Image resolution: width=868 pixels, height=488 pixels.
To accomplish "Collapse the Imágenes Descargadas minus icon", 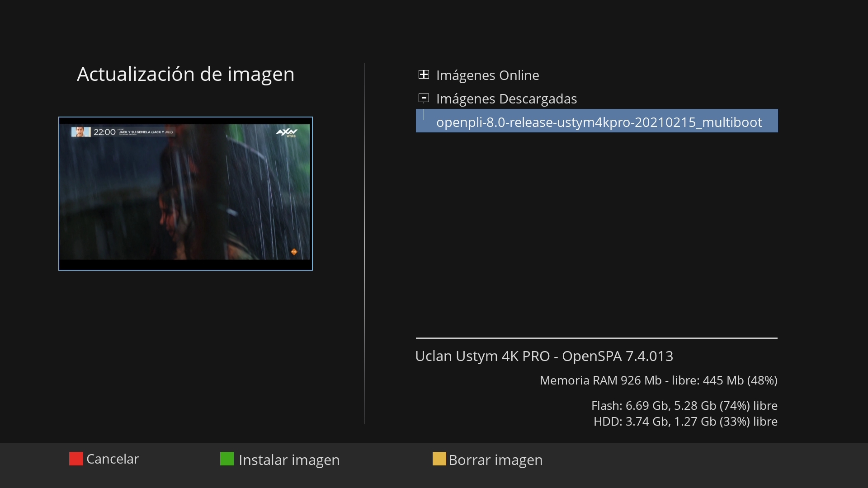I will (424, 98).
